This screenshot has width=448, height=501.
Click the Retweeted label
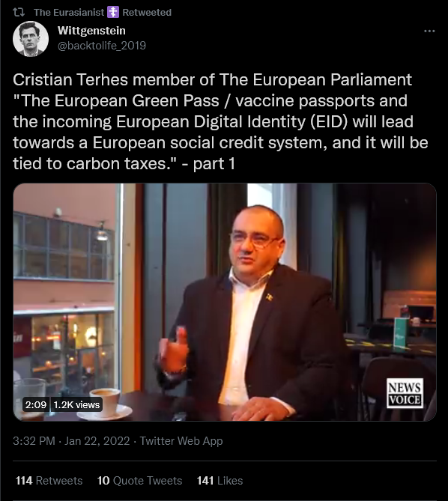pyautogui.click(x=147, y=12)
